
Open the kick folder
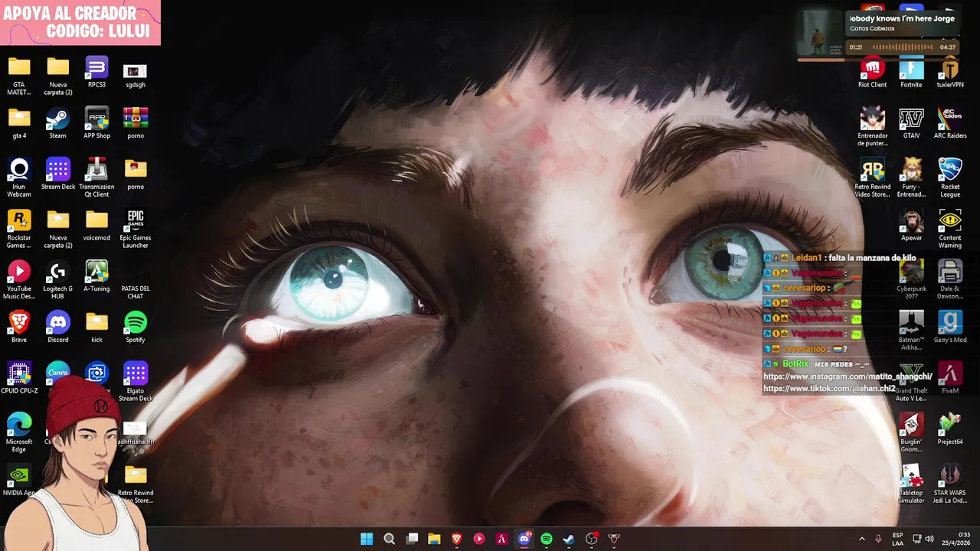[96, 328]
